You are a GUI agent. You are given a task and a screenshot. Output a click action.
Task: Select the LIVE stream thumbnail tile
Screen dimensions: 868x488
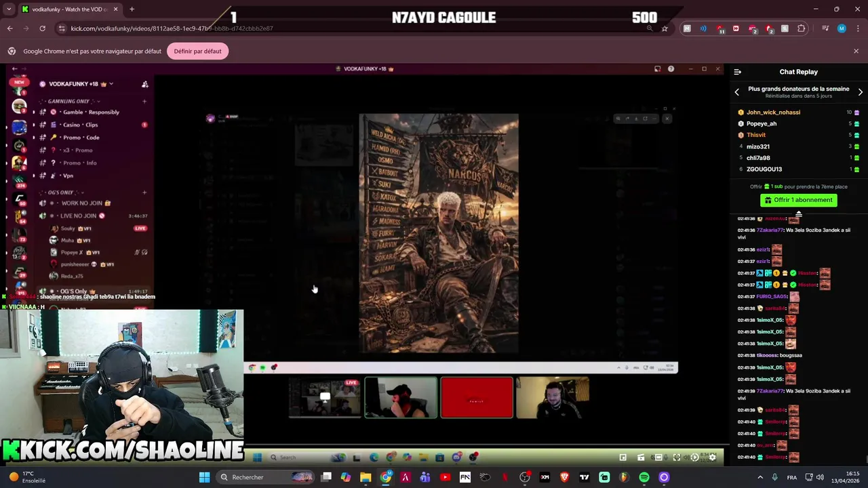325,398
